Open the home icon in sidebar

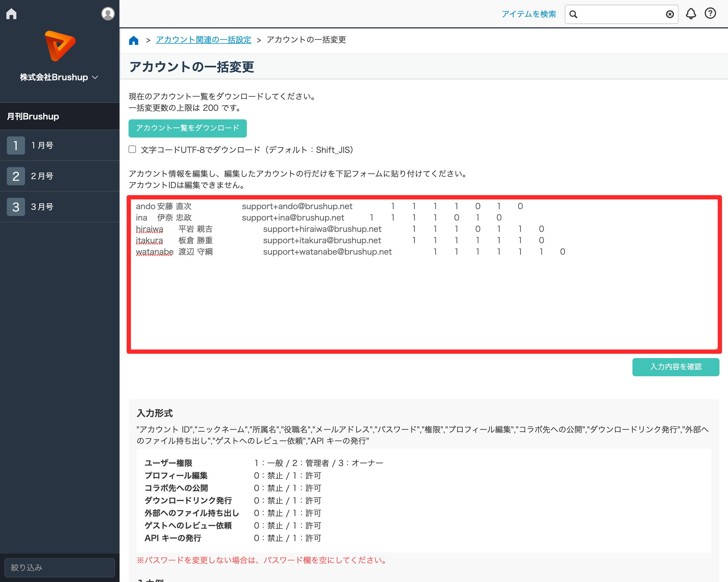pos(11,14)
